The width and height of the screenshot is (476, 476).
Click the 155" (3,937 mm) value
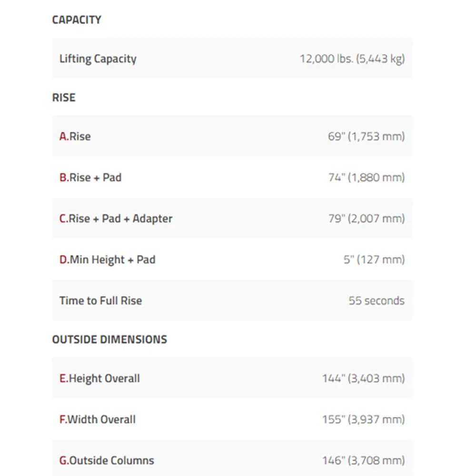pyautogui.click(x=363, y=419)
